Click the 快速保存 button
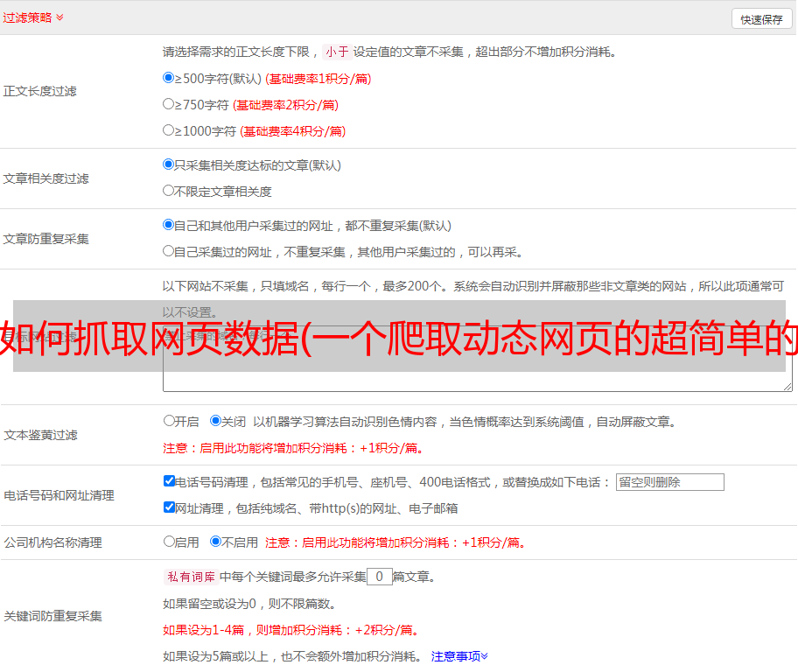The image size is (798, 672). tap(761, 19)
